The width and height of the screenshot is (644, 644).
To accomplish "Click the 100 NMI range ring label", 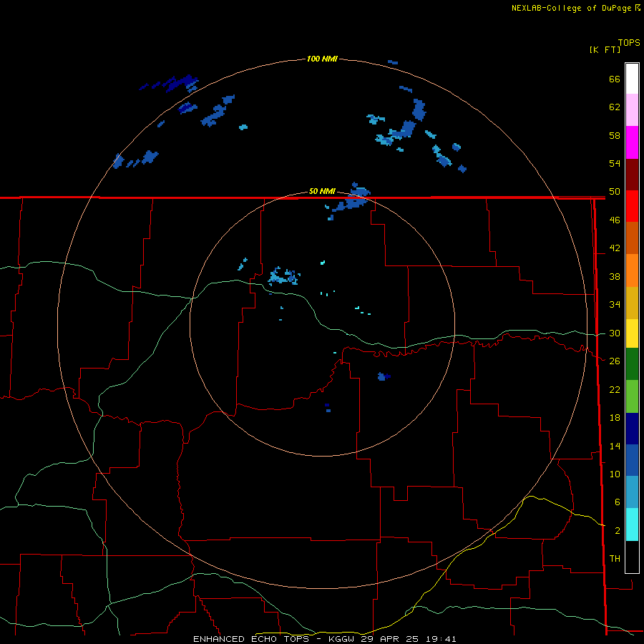I will point(322,59).
